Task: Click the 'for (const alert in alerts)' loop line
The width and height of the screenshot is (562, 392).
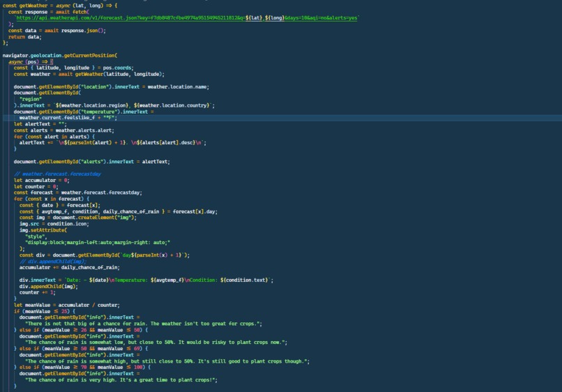Action: tap(54, 137)
